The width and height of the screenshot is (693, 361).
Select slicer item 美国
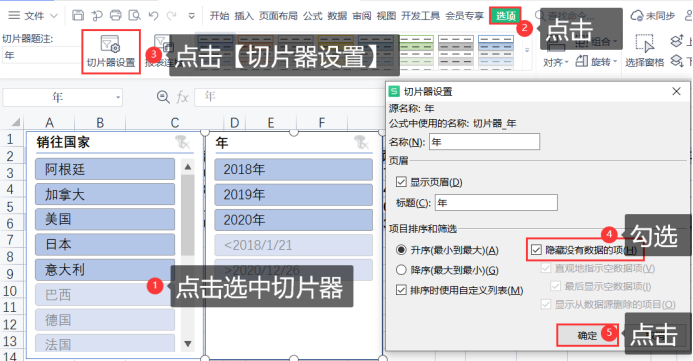pyautogui.click(x=105, y=219)
